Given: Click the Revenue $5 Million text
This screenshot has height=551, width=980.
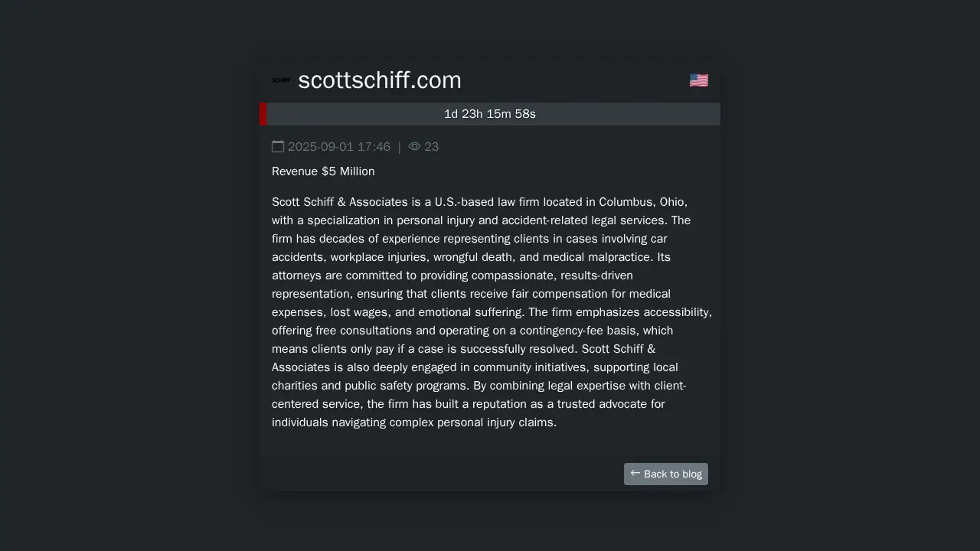Looking at the screenshot, I should [323, 171].
